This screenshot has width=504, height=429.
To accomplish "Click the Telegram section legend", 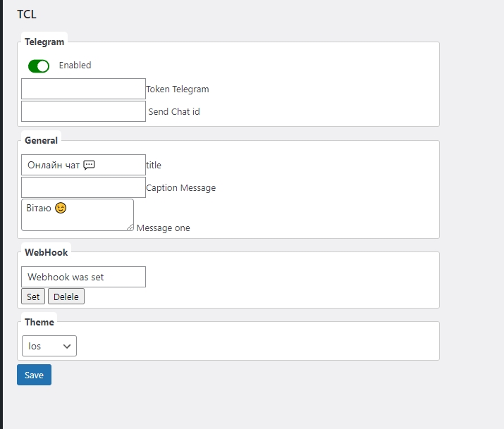I will click(44, 42).
